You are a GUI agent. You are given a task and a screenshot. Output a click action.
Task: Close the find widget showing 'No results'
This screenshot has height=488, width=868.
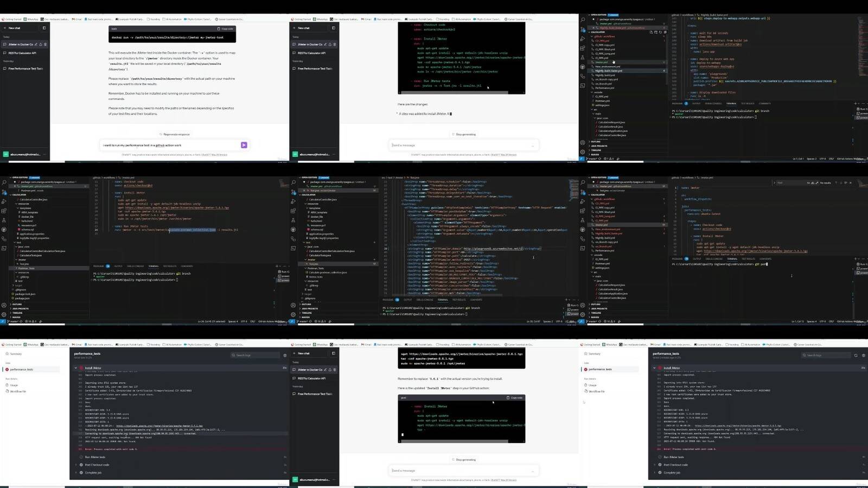(851, 183)
